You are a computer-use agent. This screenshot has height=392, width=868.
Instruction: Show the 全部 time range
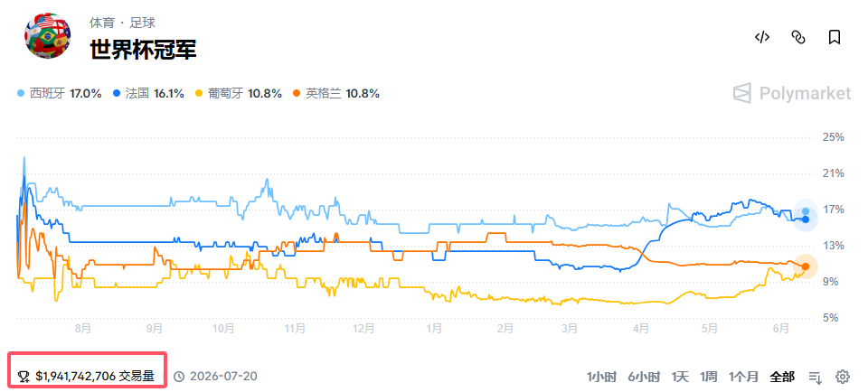782,377
